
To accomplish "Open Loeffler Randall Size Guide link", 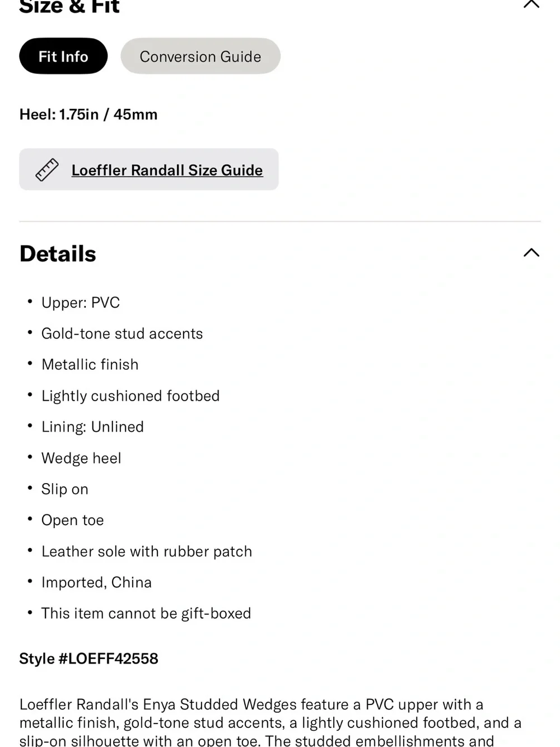I will coord(167,170).
